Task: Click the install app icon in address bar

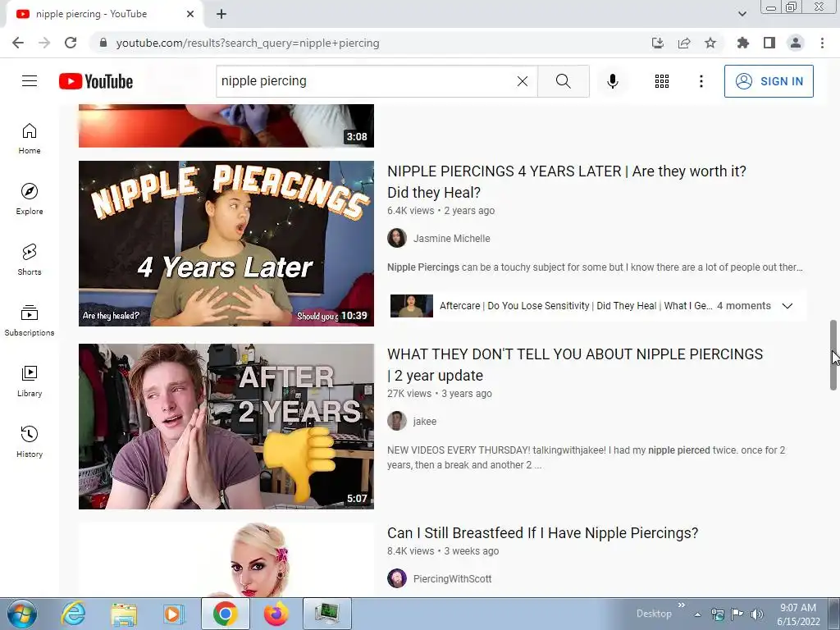Action: (x=658, y=43)
